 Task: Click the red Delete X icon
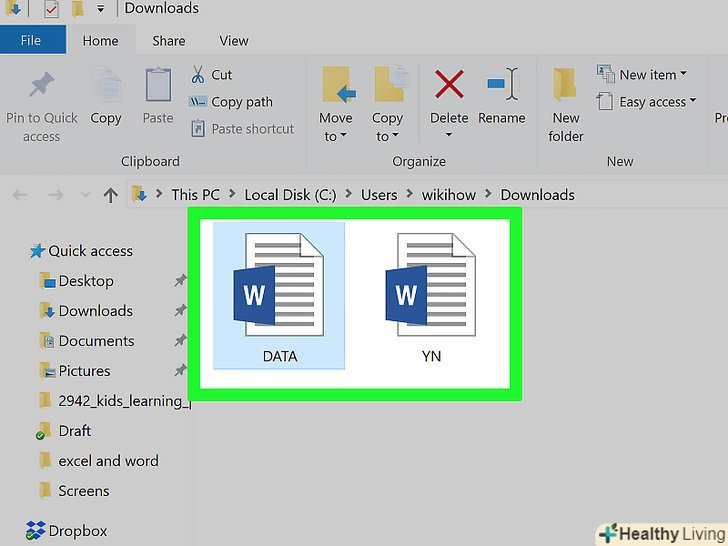click(449, 84)
